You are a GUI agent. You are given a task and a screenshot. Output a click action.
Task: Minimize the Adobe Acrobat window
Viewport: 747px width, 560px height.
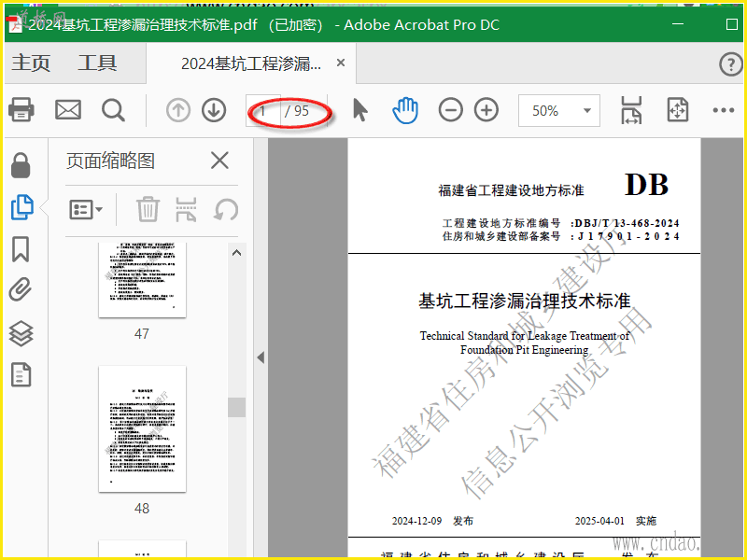678,24
